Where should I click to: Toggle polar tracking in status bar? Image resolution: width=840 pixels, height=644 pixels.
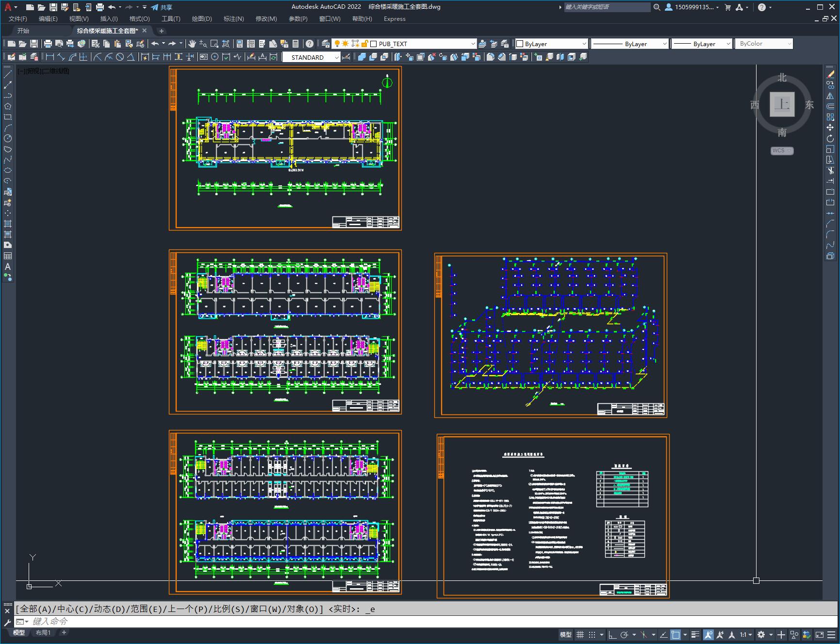click(624, 635)
